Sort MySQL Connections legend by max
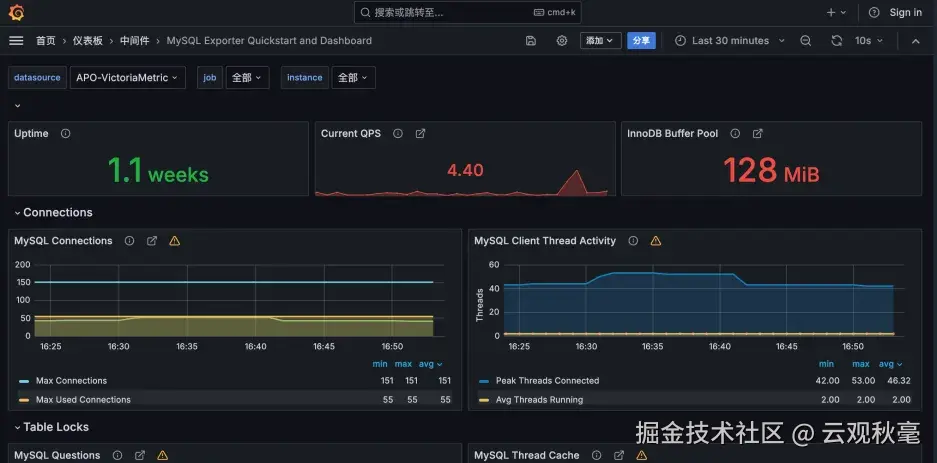The image size is (937, 463). [403, 364]
